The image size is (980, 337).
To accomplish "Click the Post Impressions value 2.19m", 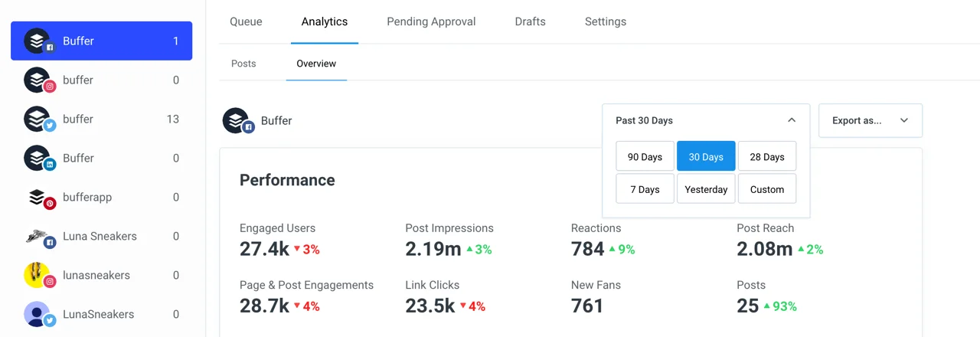I will tap(433, 249).
